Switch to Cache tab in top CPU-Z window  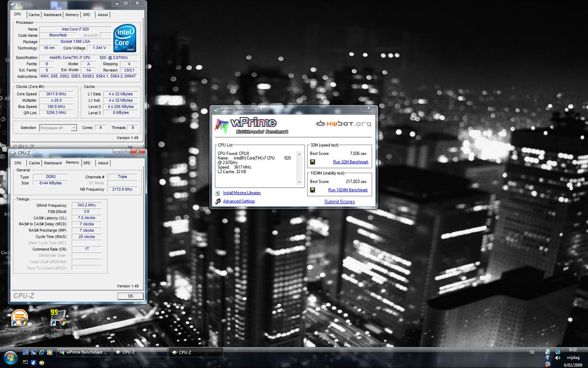tap(34, 15)
